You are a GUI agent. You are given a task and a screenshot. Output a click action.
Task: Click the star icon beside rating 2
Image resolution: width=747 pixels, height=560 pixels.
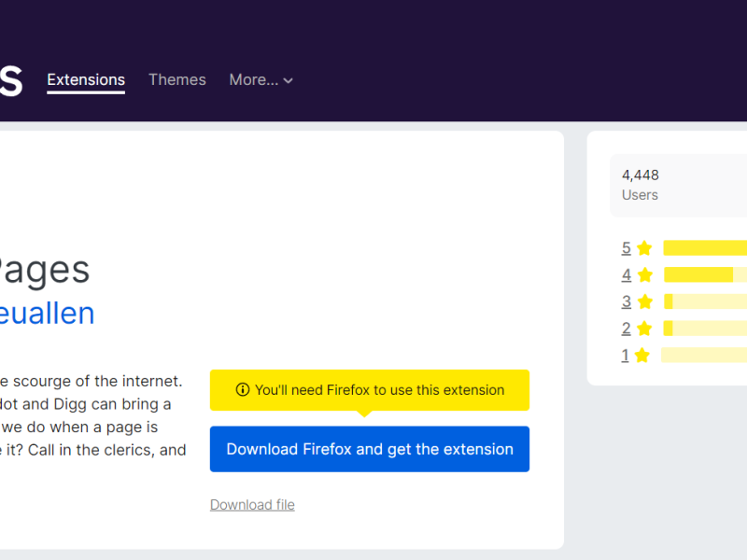[644, 328]
